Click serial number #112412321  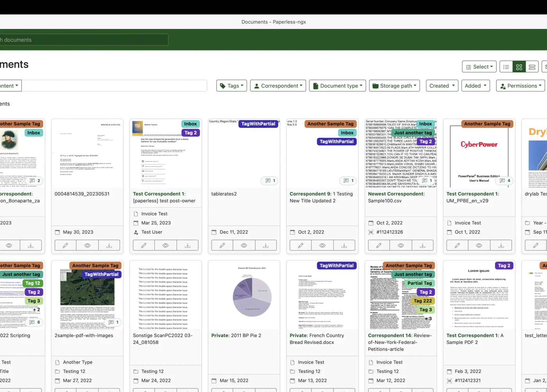pos(468,381)
